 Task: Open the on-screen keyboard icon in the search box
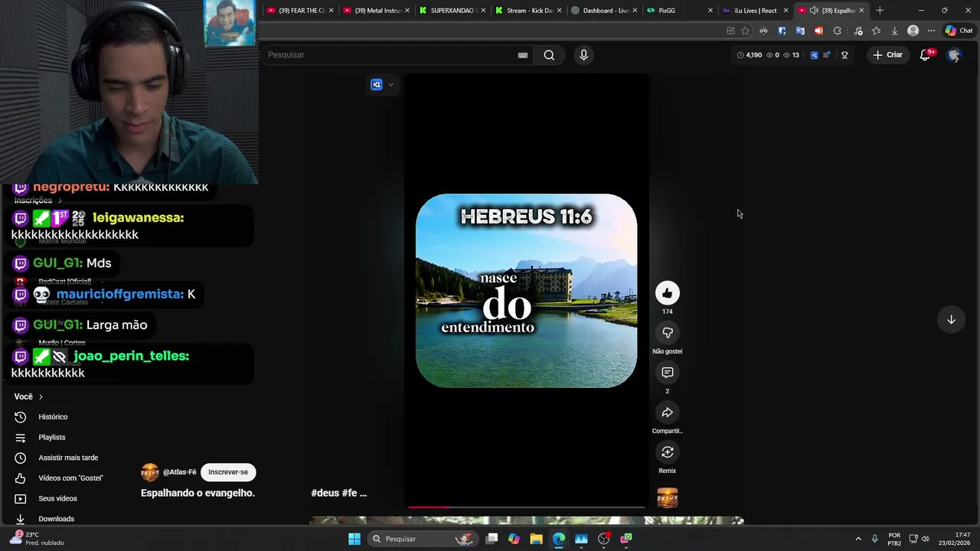[523, 55]
